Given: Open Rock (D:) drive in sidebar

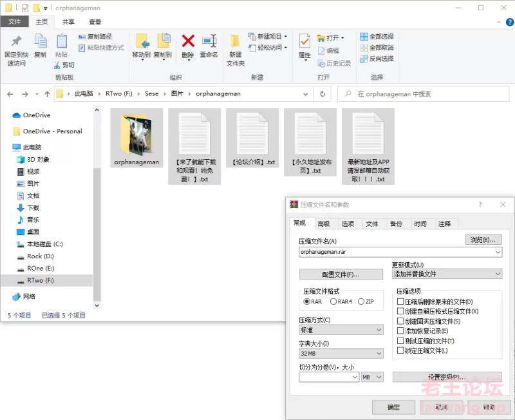Looking at the screenshot, I should [x=35, y=256].
